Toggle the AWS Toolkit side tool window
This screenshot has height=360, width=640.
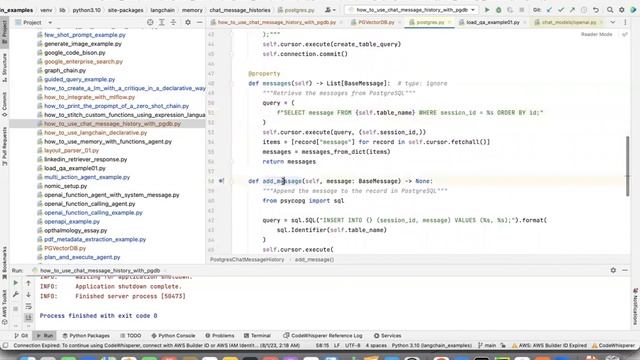point(4,307)
